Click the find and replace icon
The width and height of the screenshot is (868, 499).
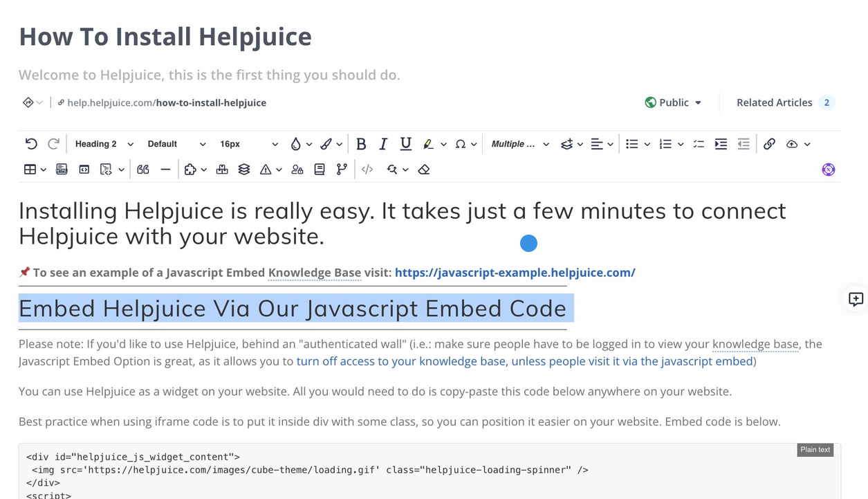392,170
